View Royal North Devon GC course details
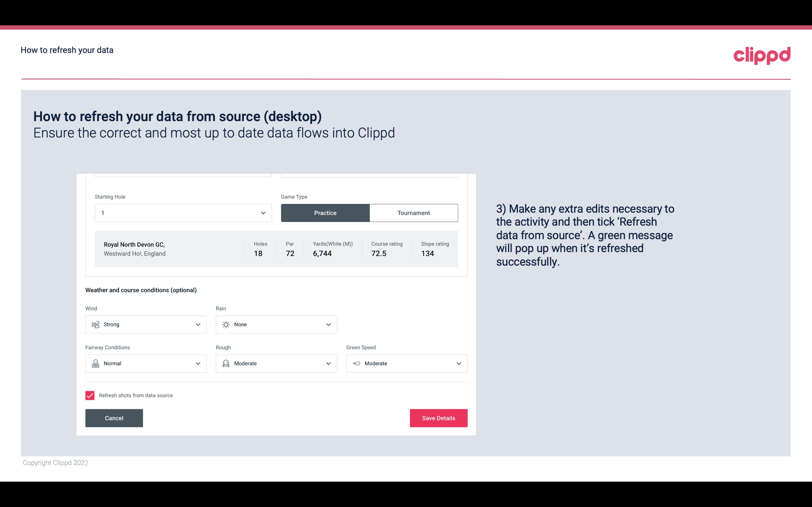The image size is (812, 507). click(276, 249)
